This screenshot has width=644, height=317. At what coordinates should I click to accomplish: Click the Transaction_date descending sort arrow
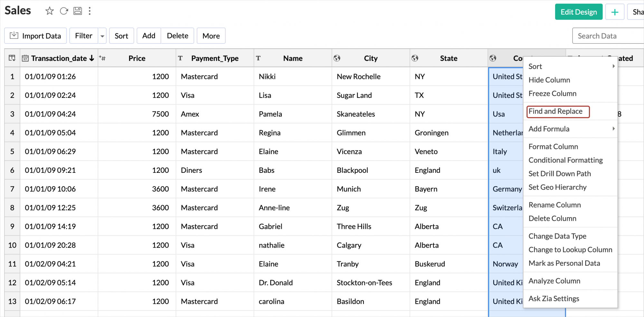[x=92, y=58]
